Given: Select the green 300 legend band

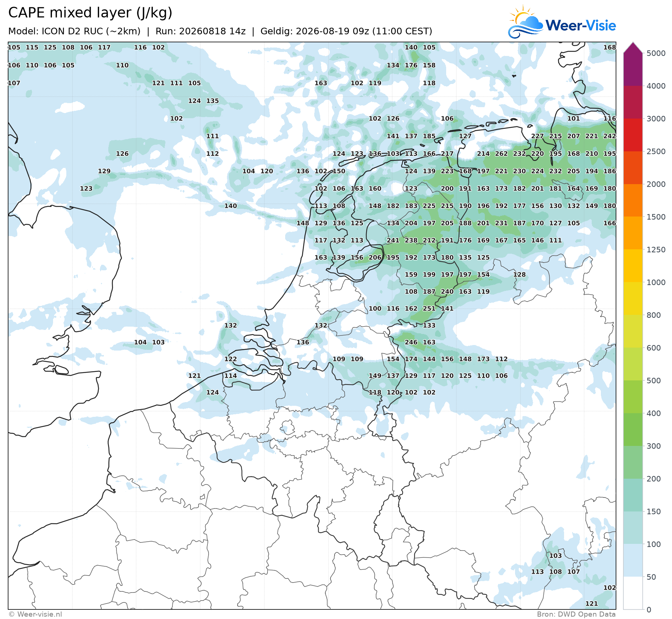Looking at the screenshot, I should 633,429.
